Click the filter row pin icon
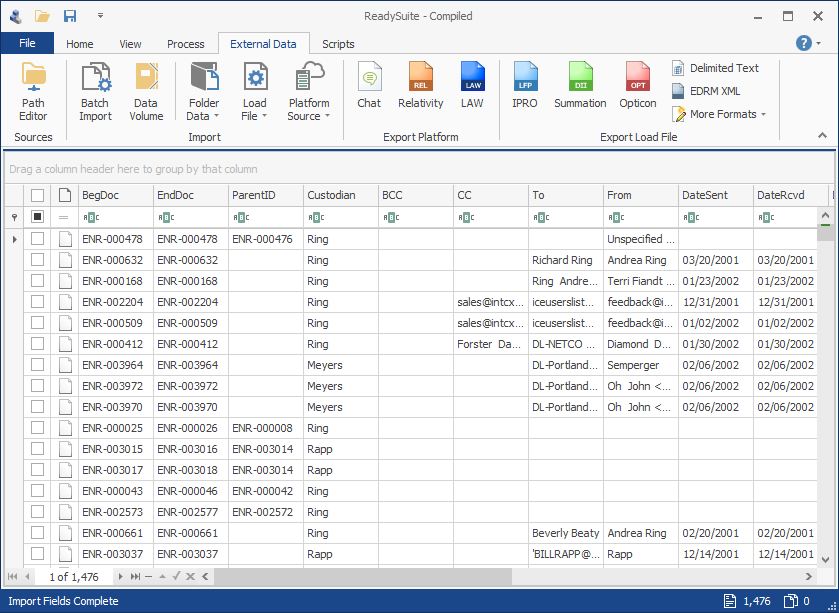The height and width of the screenshot is (613, 839). [14, 217]
